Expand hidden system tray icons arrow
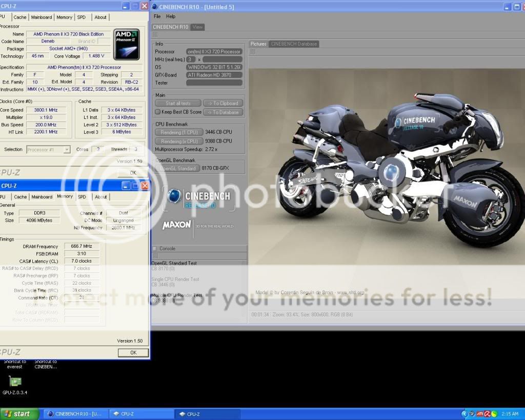This screenshot has width=525, height=420. 465,414
